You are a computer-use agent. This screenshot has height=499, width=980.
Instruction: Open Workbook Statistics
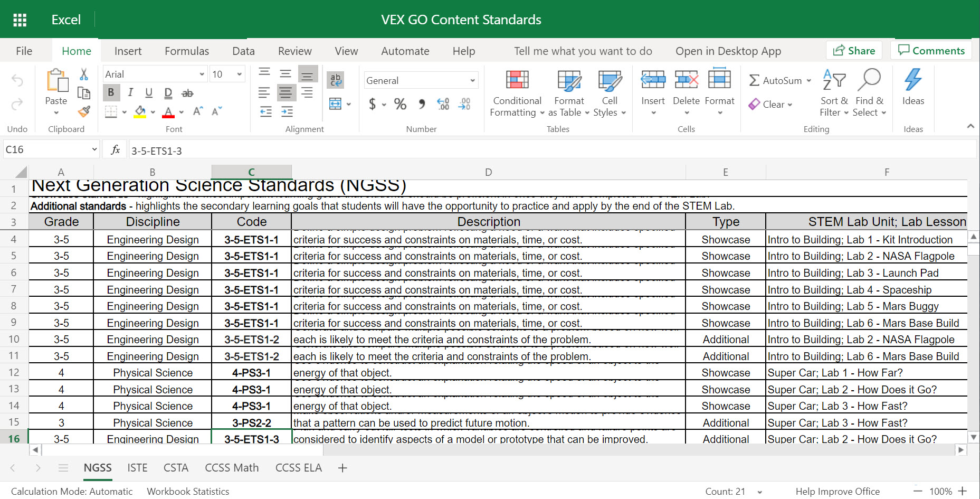click(x=188, y=491)
